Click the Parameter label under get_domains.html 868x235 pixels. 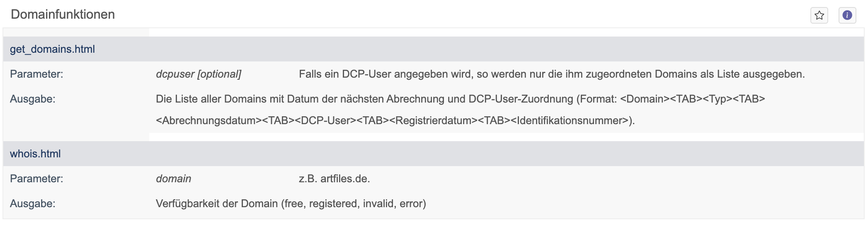pyautogui.click(x=36, y=74)
